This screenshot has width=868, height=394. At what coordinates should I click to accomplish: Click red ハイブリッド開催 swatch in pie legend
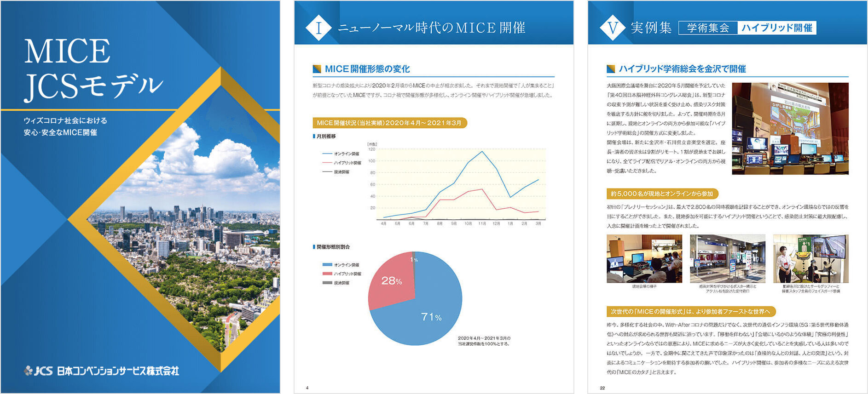coord(327,274)
